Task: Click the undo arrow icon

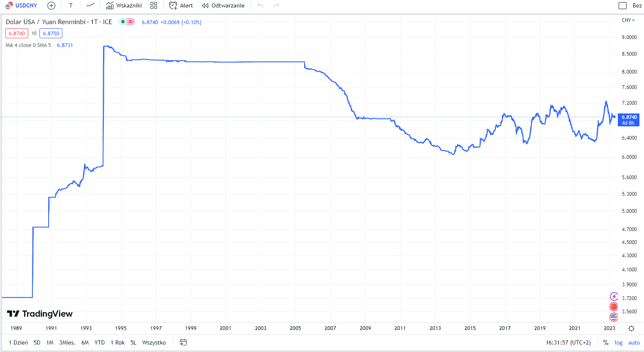Action: coord(260,5)
